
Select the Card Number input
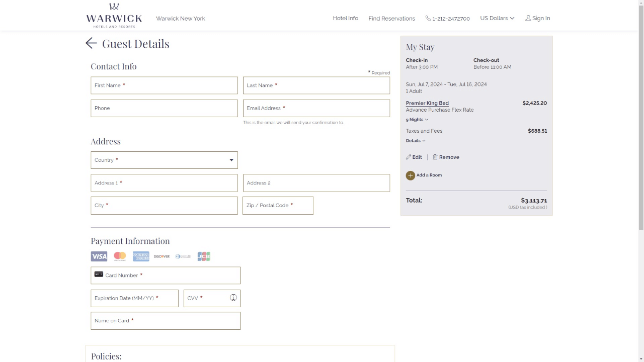(x=166, y=276)
